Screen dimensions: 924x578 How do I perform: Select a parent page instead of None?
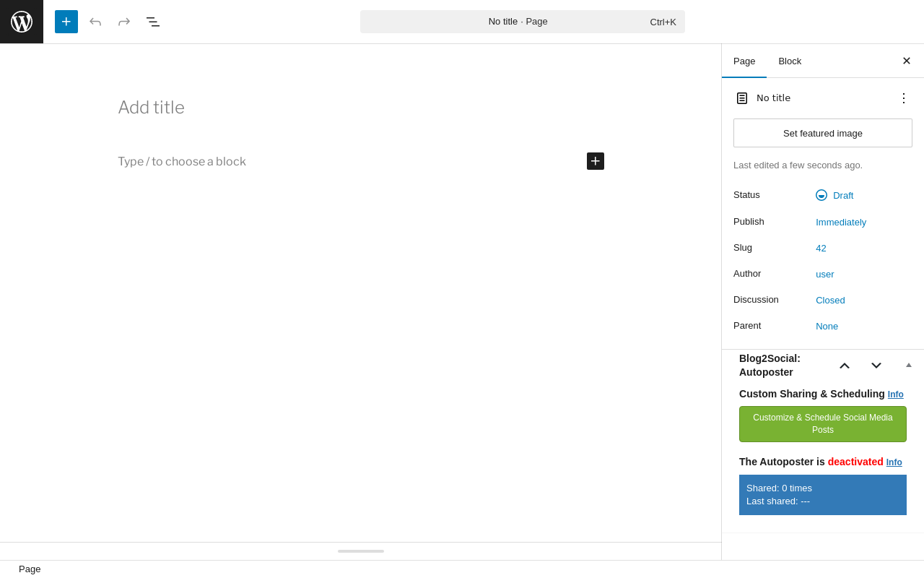click(827, 326)
